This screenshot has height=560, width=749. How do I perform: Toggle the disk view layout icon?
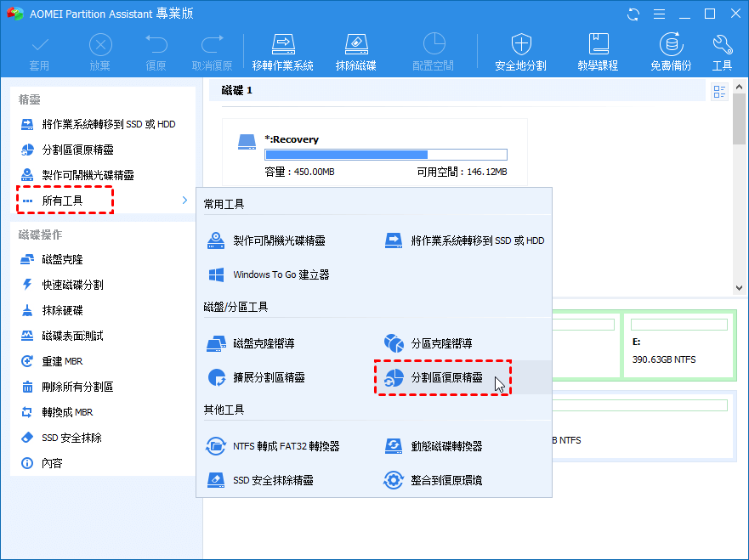point(719,91)
